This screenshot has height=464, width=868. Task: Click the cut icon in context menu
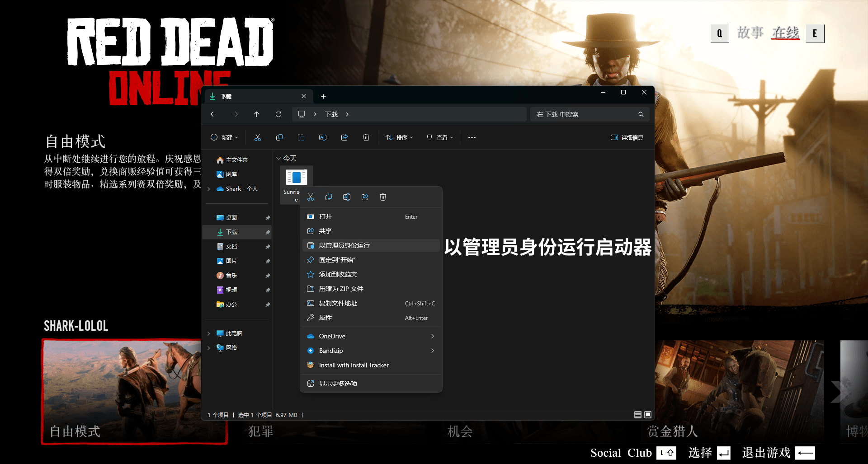311,197
